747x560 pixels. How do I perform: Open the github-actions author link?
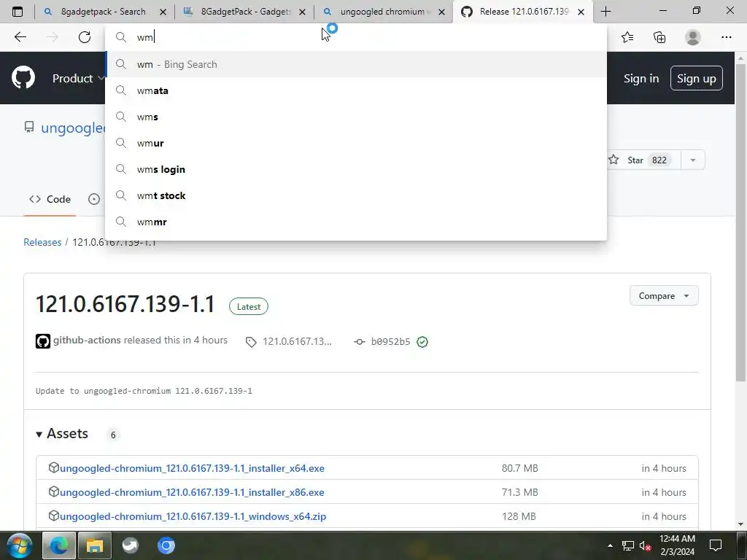(x=87, y=340)
